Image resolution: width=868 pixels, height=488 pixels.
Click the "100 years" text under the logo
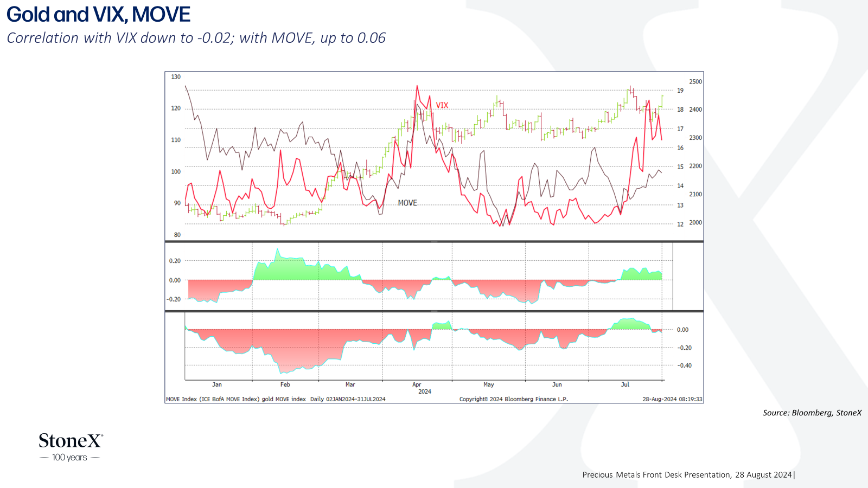(x=69, y=458)
